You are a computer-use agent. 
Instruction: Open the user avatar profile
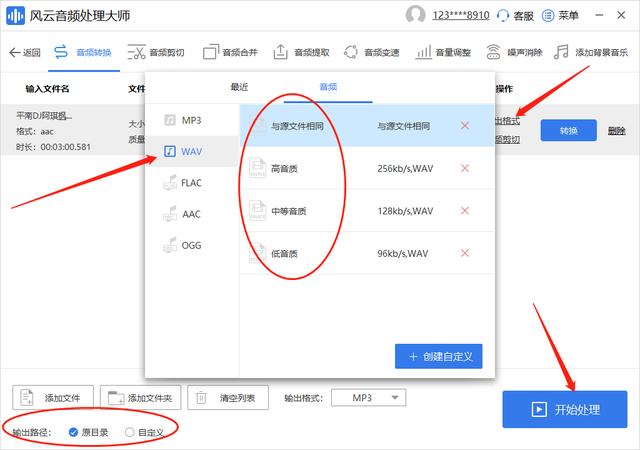(415, 14)
